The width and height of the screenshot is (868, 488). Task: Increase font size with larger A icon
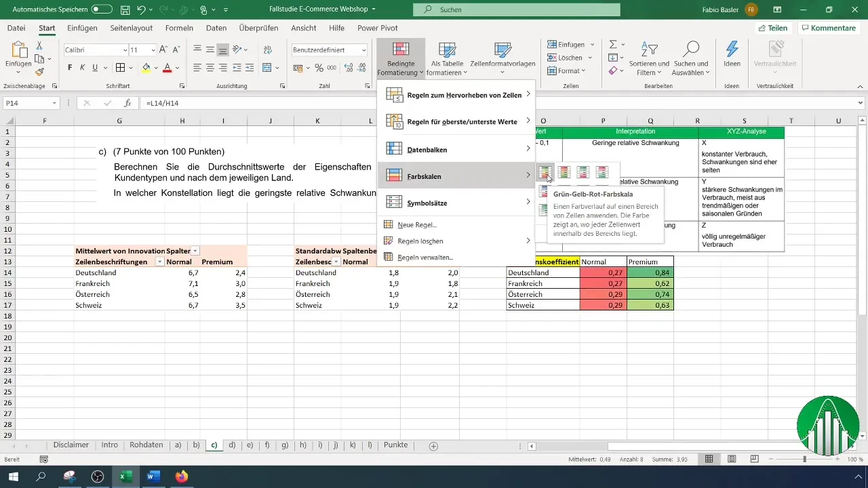coord(163,49)
